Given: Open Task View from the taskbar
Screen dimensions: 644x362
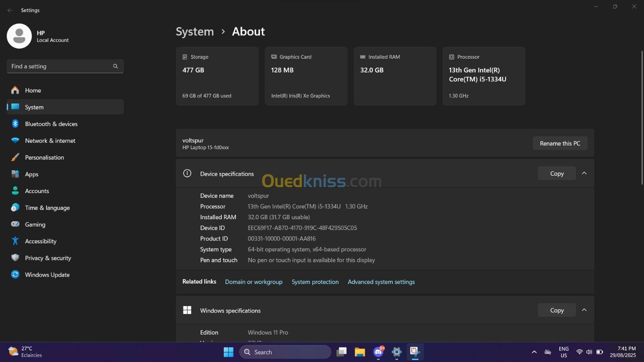Looking at the screenshot, I should tap(342, 352).
